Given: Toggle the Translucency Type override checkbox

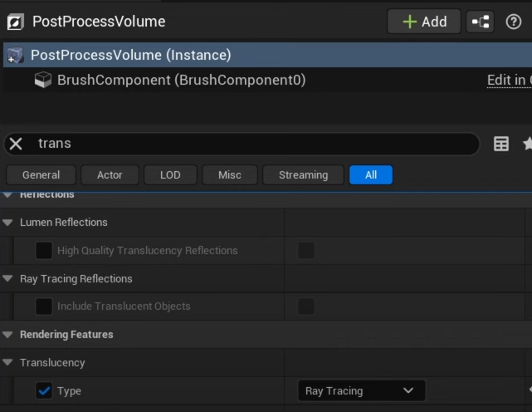Looking at the screenshot, I should click(44, 390).
